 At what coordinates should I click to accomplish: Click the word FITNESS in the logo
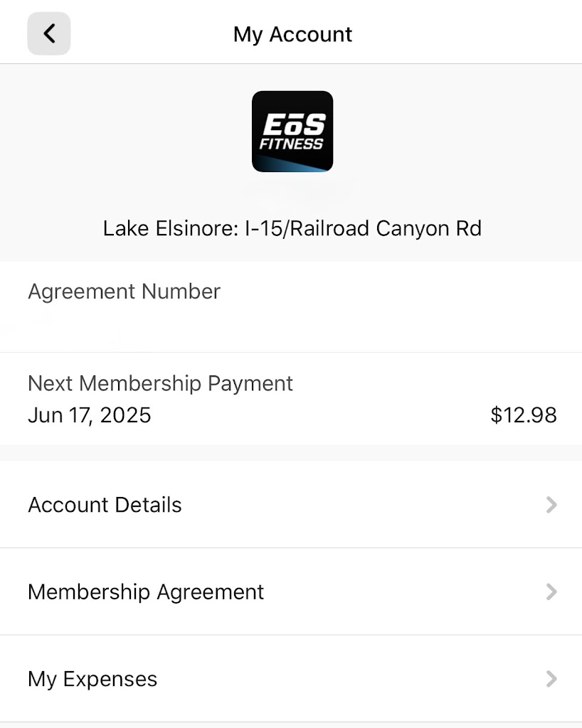(292, 144)
